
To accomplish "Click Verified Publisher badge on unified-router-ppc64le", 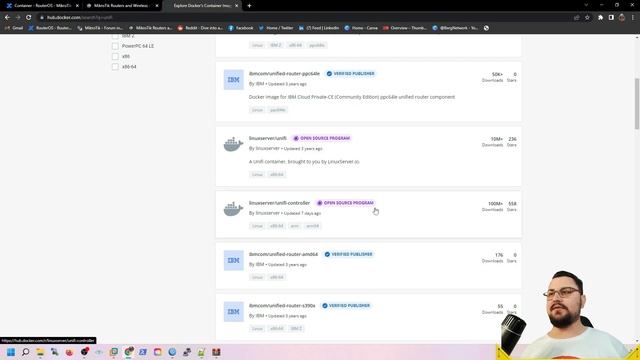I will tap(351, 73).
